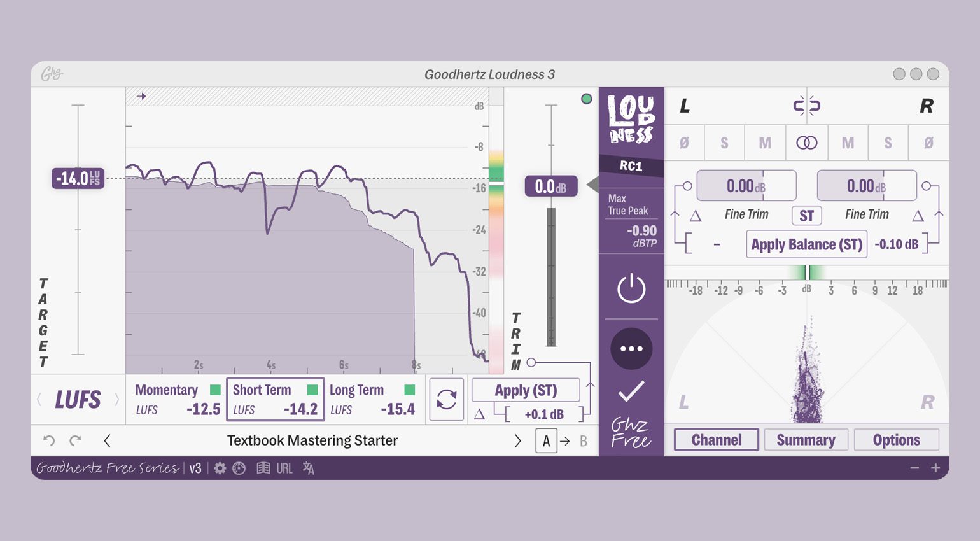Image resolution: width=980 pixels, height=541 pixels.
Task: Click the 0.0 dB trim slider handle
Action: pos(551,186)
